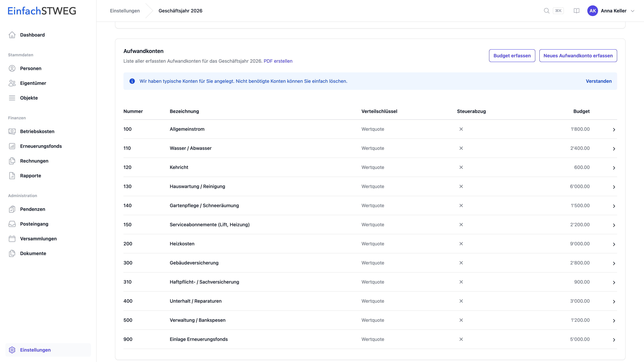Screen dimensions: 644x362
Task: Click the Erneuerungsfonds chart icon
Action: click(x=12, y=146)
